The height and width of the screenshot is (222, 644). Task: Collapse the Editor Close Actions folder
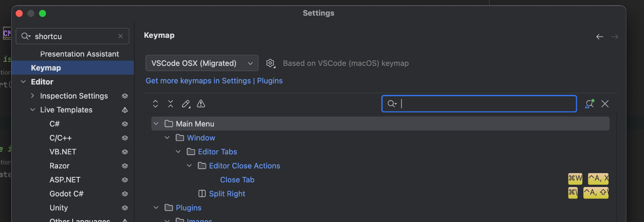coord(190,166)
